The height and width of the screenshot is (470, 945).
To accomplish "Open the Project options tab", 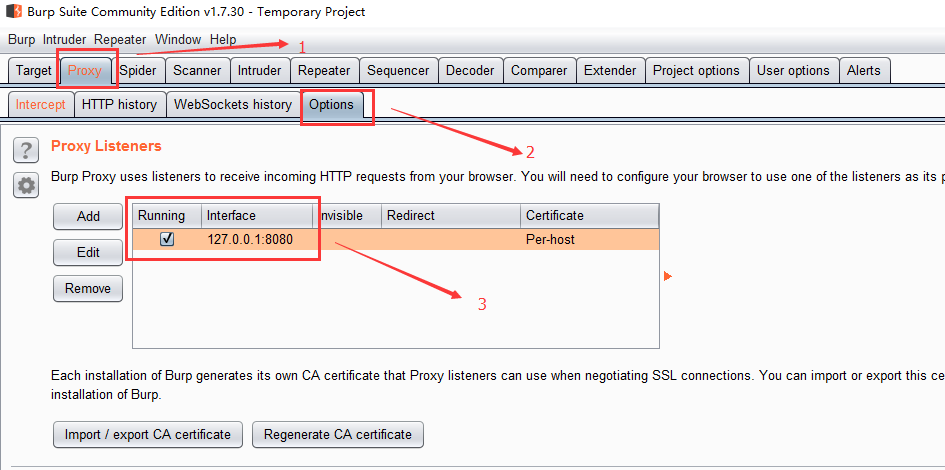I will 696,71.
